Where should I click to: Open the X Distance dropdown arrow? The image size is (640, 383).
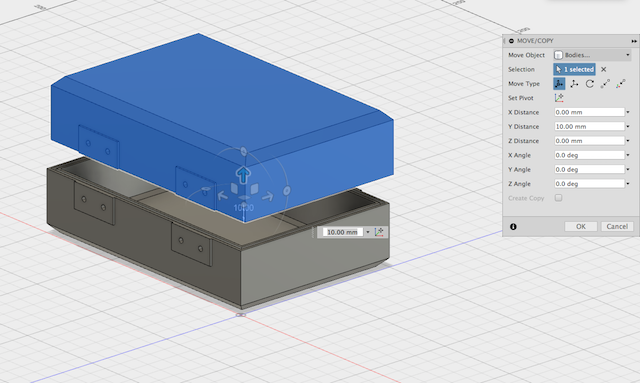[628, 112]
